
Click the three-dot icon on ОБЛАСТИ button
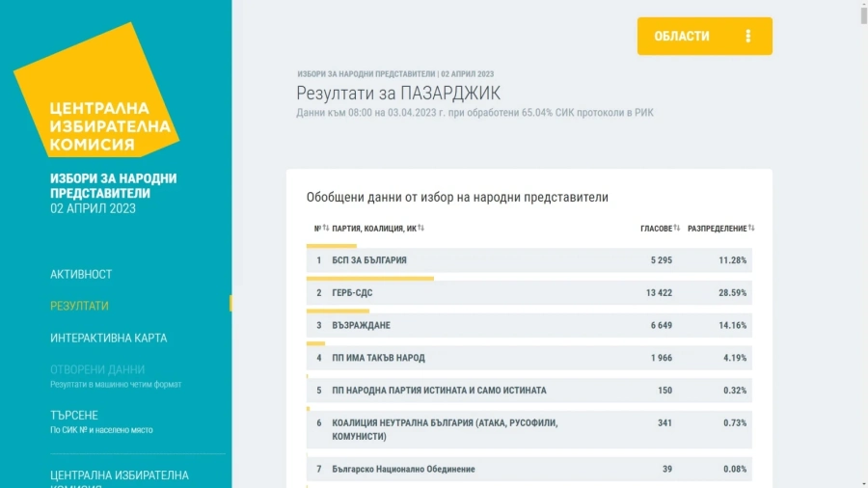coord(747,36)
